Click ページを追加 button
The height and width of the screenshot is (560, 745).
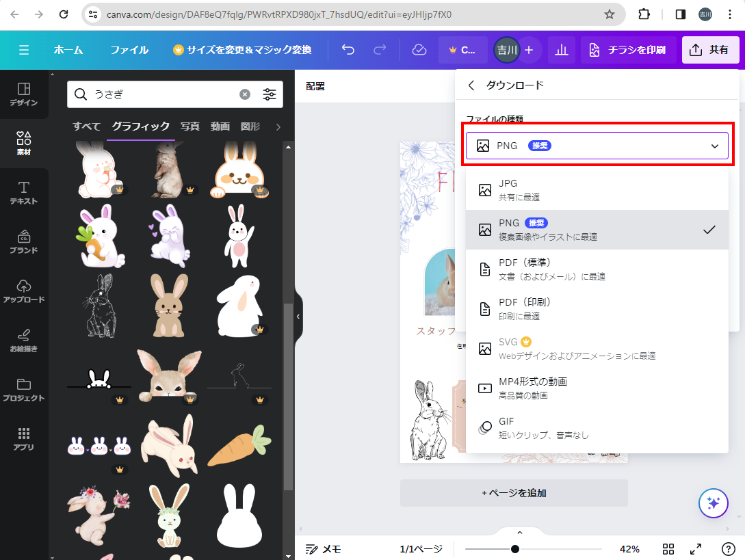[514, 493]
